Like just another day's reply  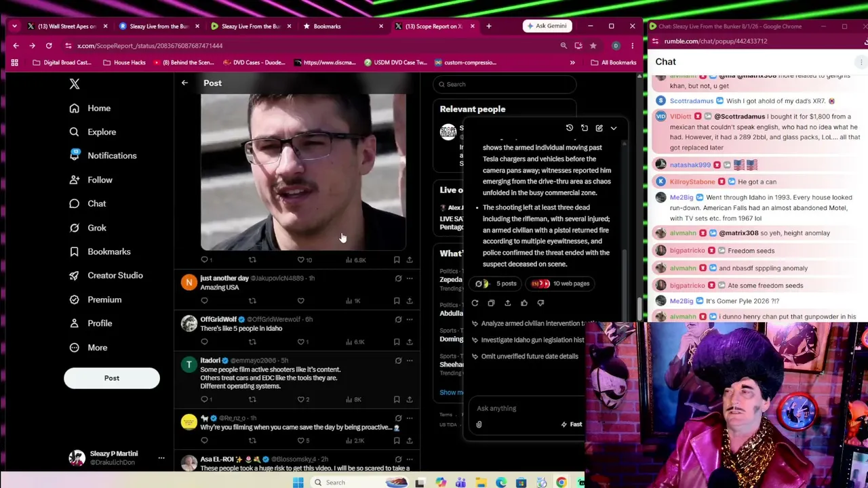301,301
